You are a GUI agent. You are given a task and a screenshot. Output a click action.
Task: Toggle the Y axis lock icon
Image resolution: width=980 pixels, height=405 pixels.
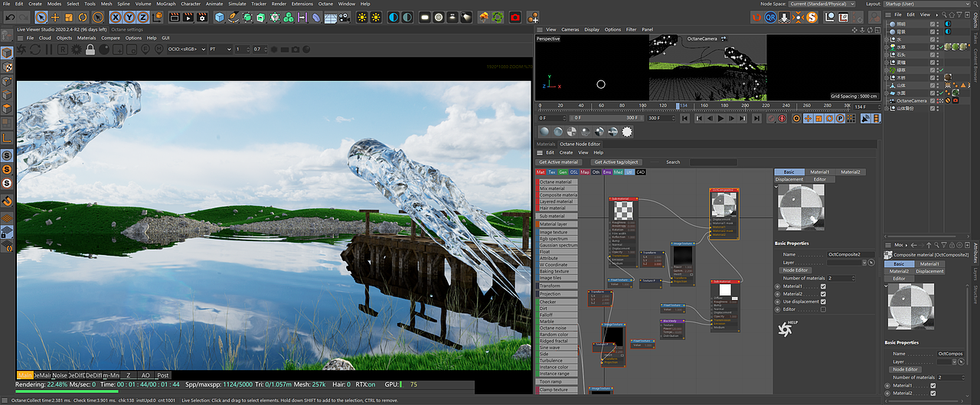tap(129, 17)
